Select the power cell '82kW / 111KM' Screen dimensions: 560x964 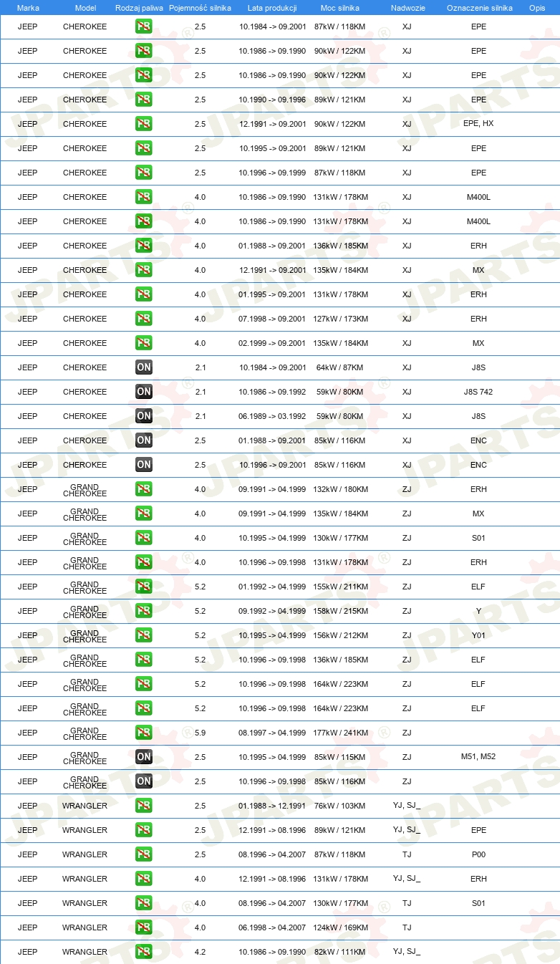pos(340,952)
